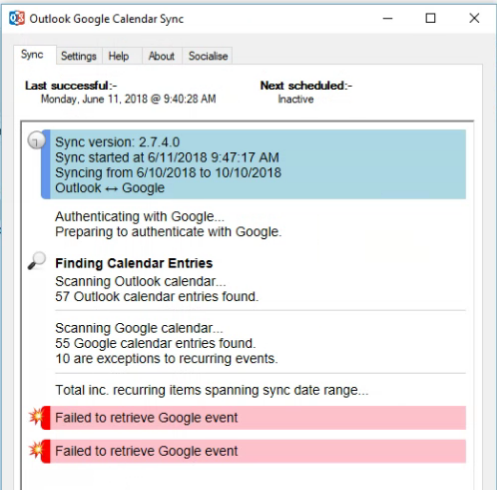The image size is (497, 490).
Task: Click the 'Inactive' schedule status
Action: click(x=296, y=99)
